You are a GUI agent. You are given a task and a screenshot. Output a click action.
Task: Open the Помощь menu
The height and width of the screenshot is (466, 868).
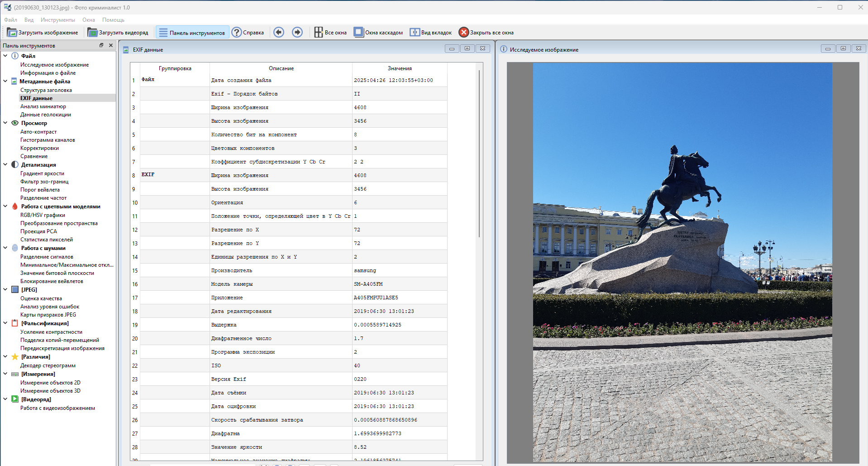[113, 20]
